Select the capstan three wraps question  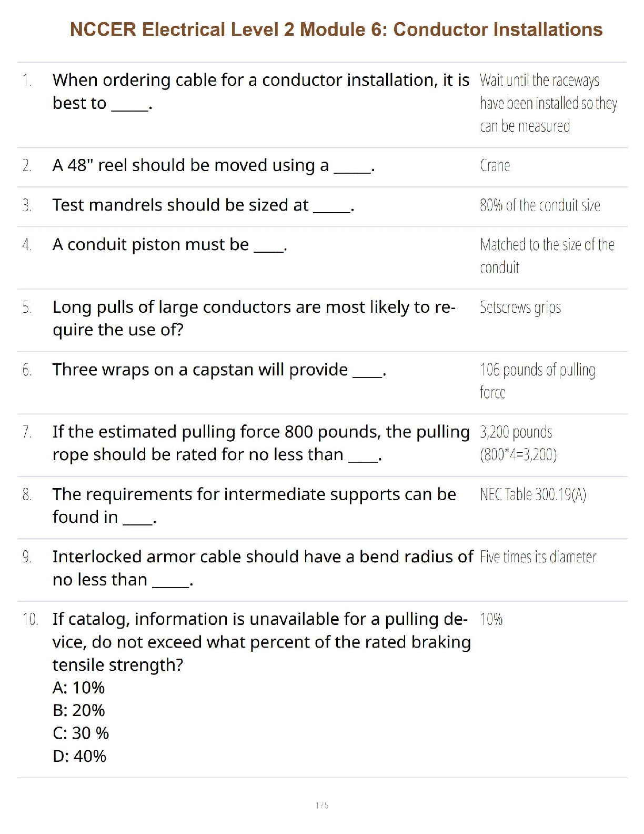tap(219, 370)
